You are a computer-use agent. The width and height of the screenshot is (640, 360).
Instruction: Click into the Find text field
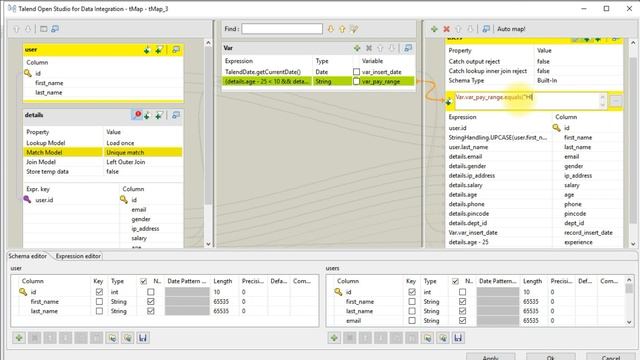pyautogui.click(x=282, y=29)
